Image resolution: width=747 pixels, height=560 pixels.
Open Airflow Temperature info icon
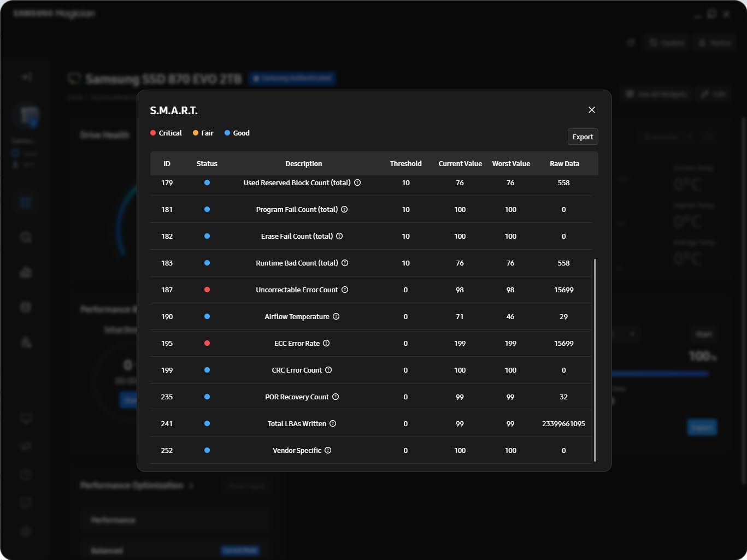(336, 316)
